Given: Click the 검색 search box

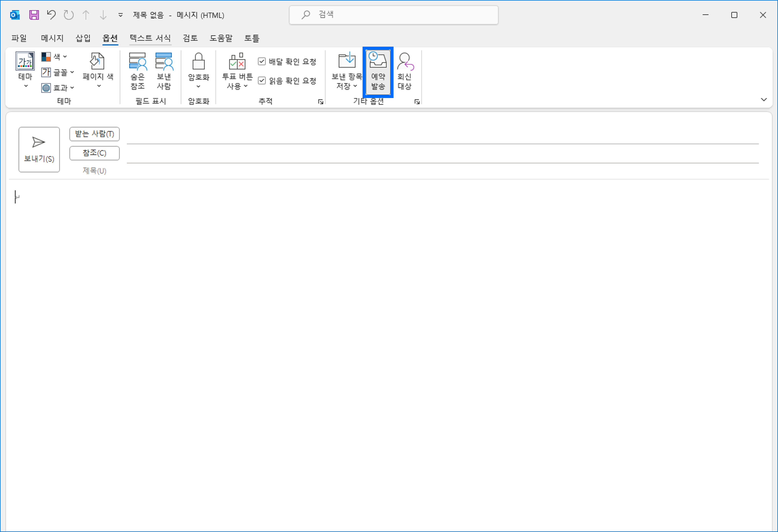Looking at the screenshot, I should click(x=393, y=15).
